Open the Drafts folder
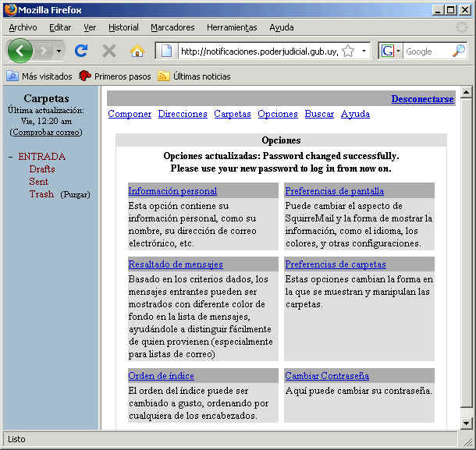Image resolution: width=476 pixels, height=450 pixels. click(42, 169)
